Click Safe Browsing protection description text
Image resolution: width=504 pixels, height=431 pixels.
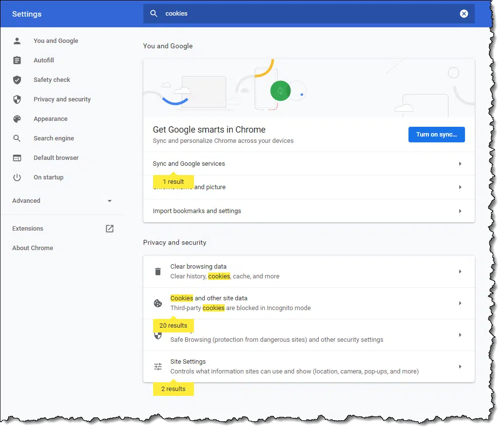pyautogui.click(x=276, y=340)
